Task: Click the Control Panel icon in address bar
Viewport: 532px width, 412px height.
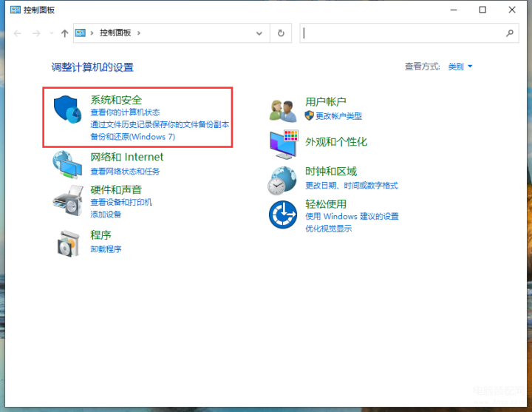Action: [x=81, y=33]
